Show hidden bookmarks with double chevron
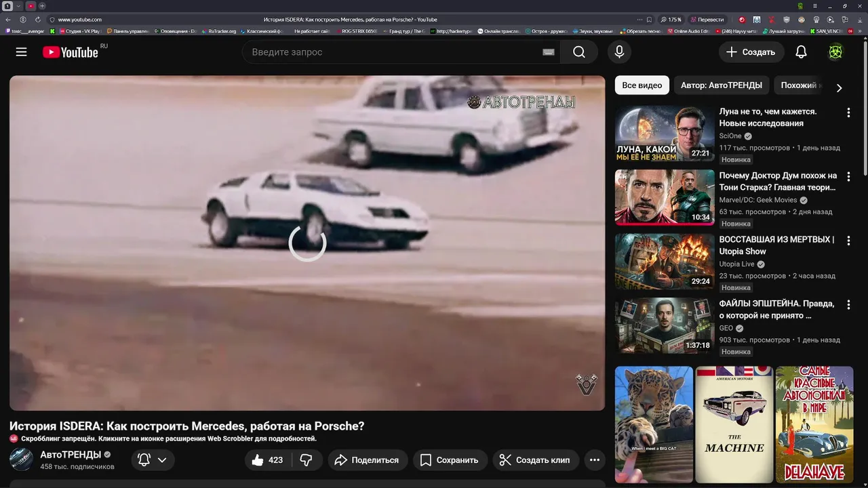The width and height of the screenshot is (868, 488). 861,31
